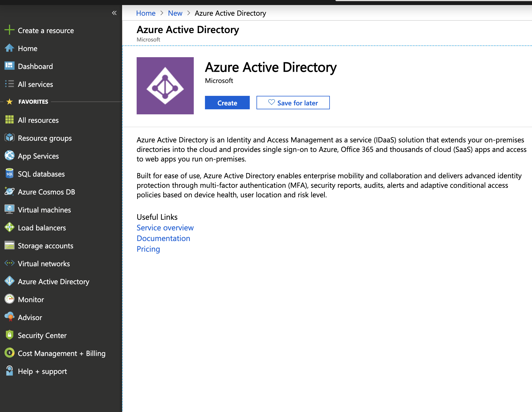The image size is (532, 412).
Task: Click the Storage accounts icon
Action: coord(10,245)
